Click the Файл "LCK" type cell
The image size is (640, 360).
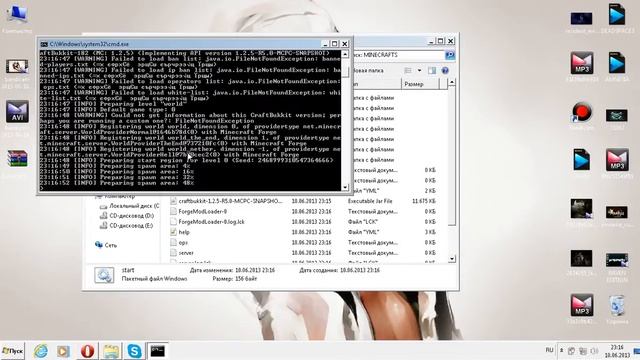pyautogui.click(x=363, y=222)
